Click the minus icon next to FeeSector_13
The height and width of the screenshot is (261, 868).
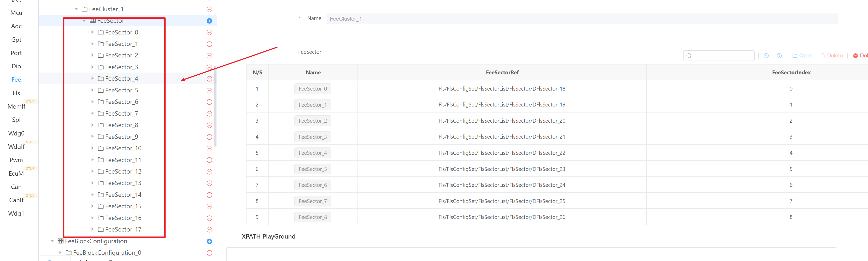209,183
